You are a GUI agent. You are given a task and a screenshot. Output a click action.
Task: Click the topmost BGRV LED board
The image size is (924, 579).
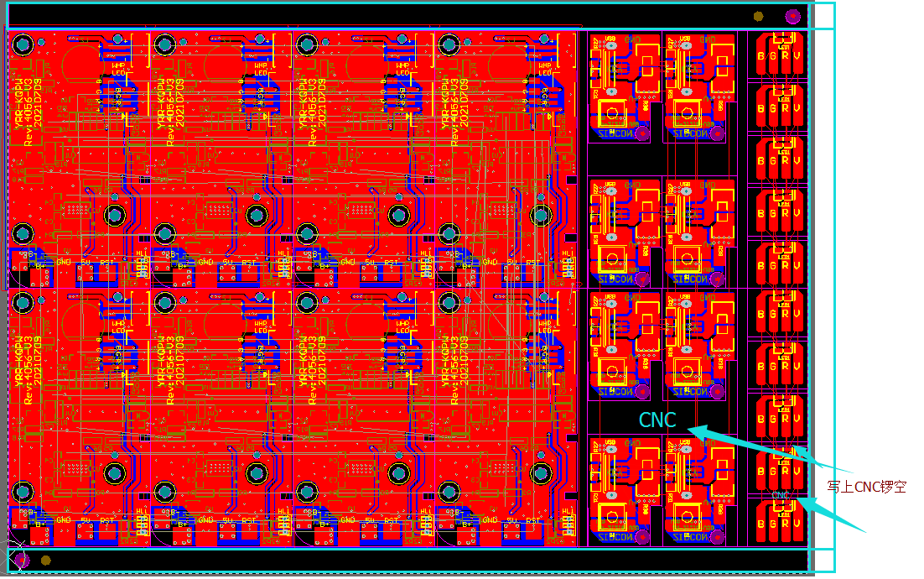pyautogui.click(x=780, y=56)
